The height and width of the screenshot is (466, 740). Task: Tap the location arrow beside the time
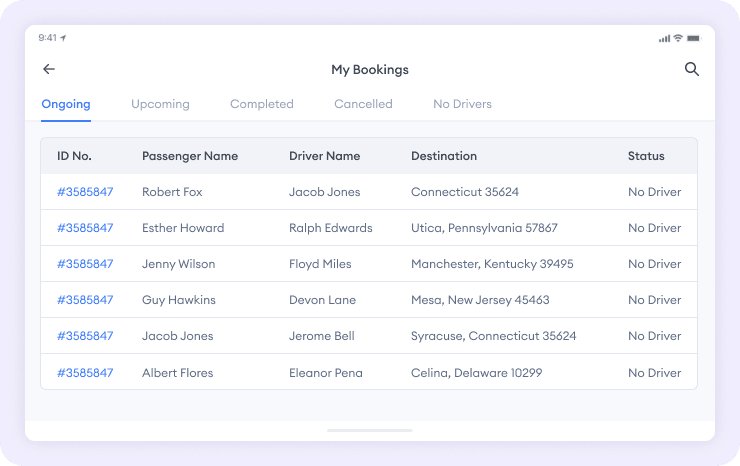(63, 38)
